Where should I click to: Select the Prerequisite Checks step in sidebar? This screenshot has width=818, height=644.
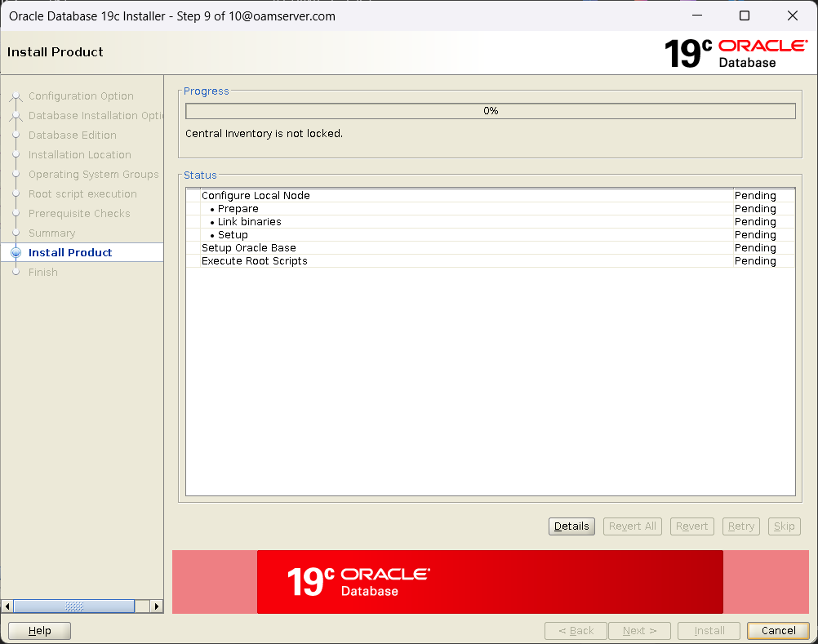79,214
